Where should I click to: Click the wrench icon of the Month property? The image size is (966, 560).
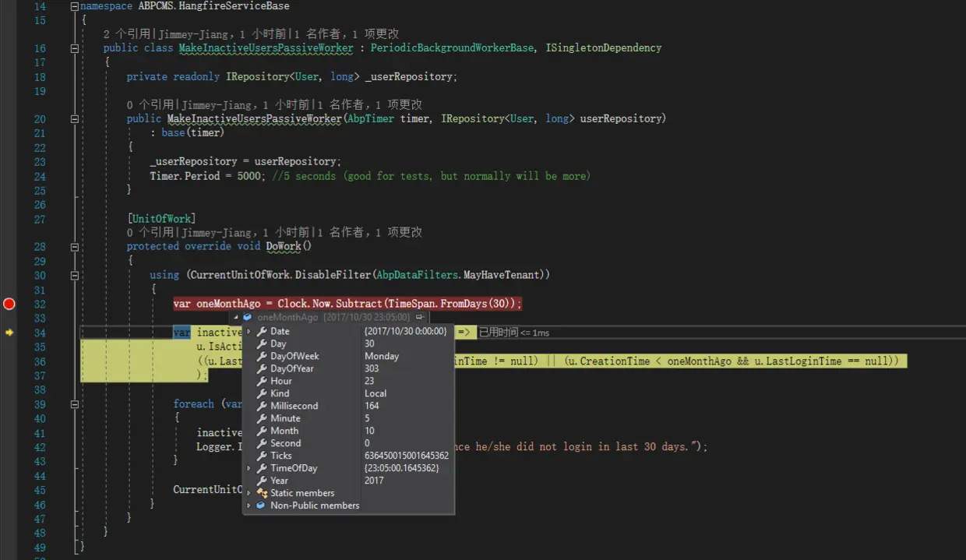[262, 431]
